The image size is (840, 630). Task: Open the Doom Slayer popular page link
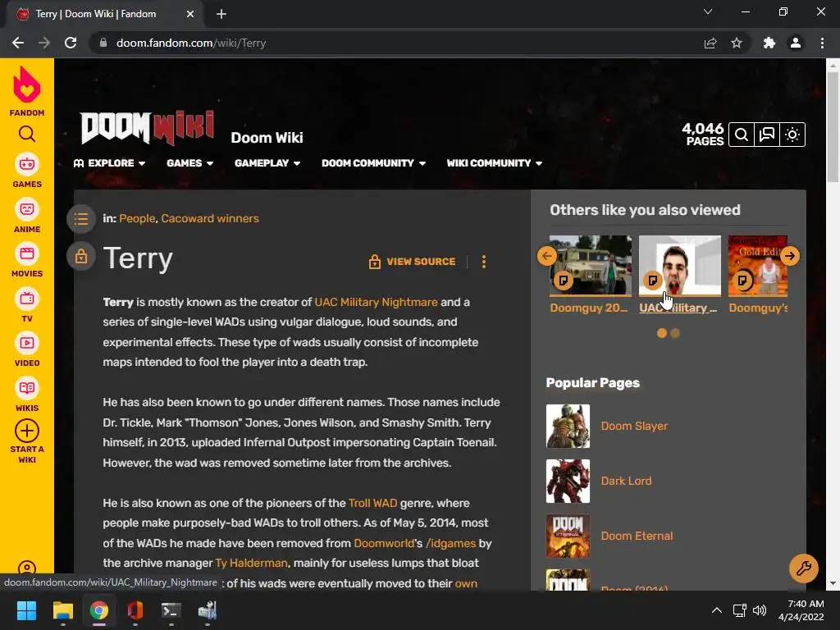634,426
